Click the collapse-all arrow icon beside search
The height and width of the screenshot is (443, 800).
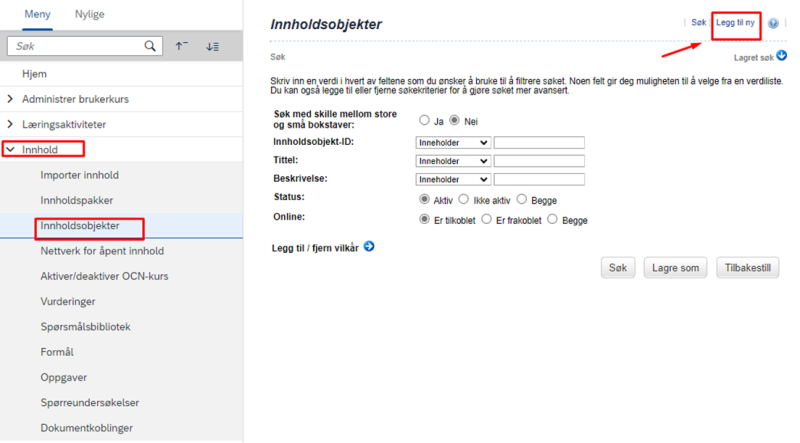(x=182, y=46)
